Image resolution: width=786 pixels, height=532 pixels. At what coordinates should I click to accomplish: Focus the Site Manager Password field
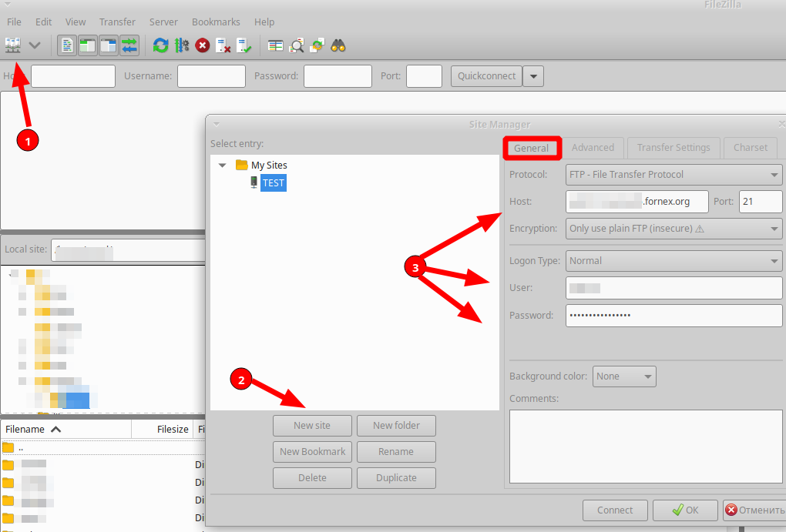coord(673,315)
